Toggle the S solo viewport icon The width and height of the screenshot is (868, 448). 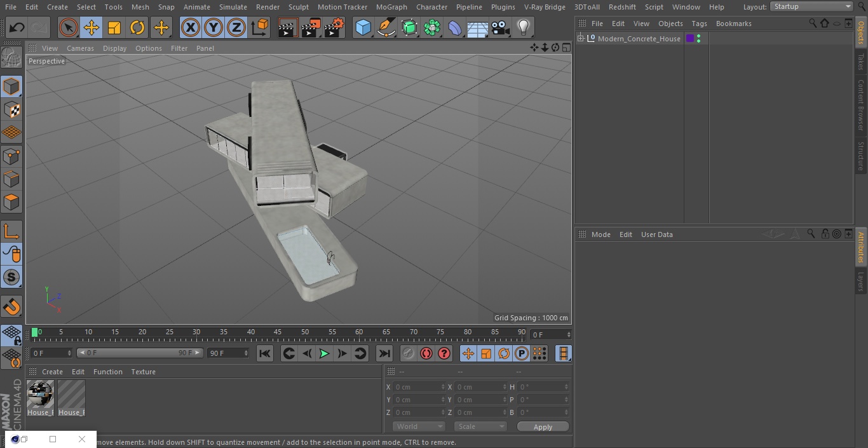11,277
